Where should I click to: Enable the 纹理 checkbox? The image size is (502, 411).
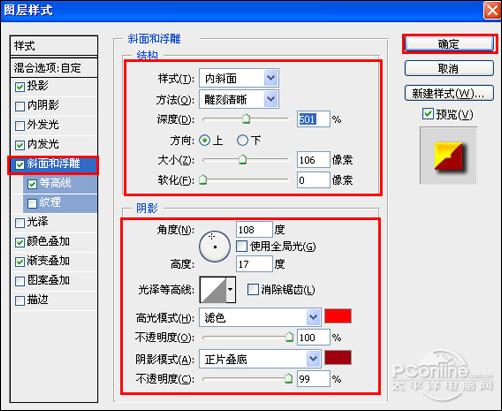click(x=32, y=203)
